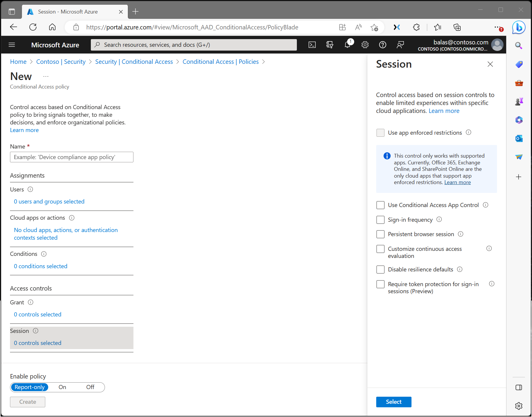The height and width of the screenshot is (417, 532).
Task: Open Outlook from the Edge sidebar
Action: [x=519, y=138]
